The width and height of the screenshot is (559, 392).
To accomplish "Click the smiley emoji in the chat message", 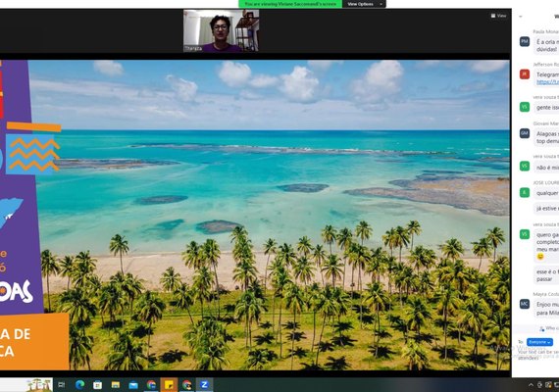I will 540,257.
